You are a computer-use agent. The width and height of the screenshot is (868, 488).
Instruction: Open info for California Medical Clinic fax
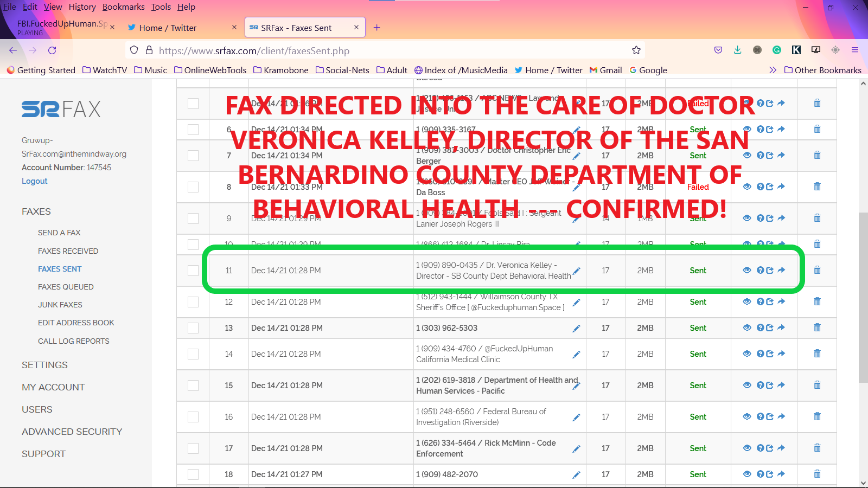[x=761, y=354]
